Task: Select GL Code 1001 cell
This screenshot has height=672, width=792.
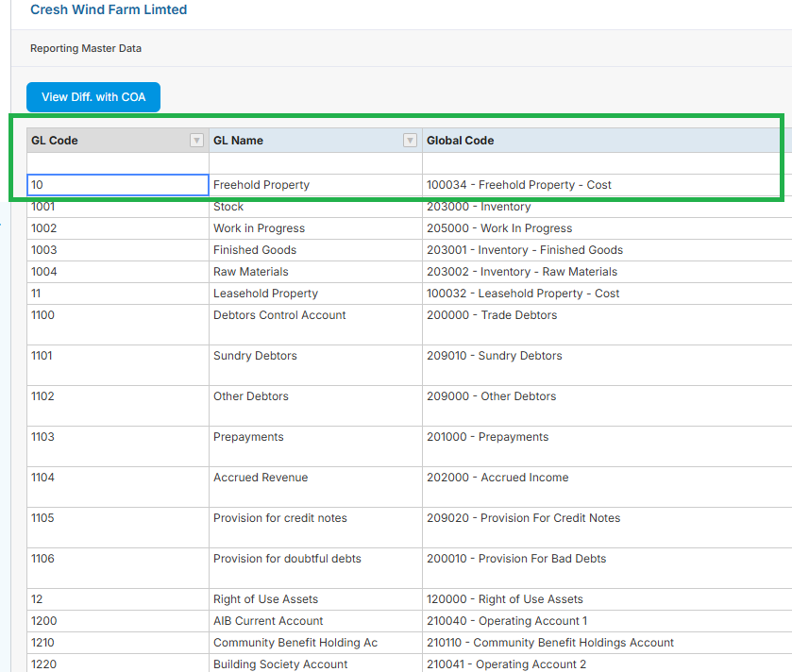Action: pyautogui.click(x=118, y=207)
